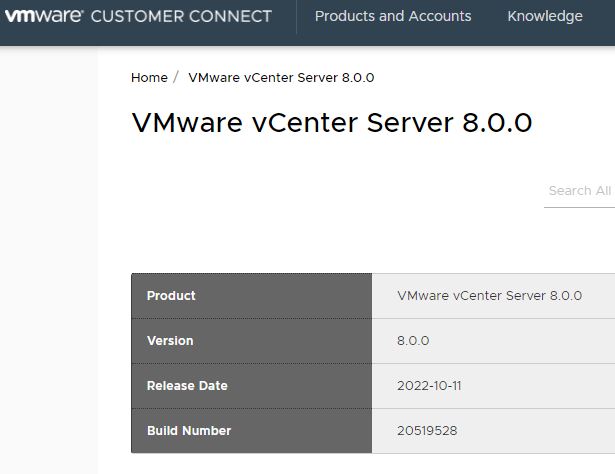615x474 pixels.
Task: Go to the Home breadcrumb link
Action: [x=149, y=78]
